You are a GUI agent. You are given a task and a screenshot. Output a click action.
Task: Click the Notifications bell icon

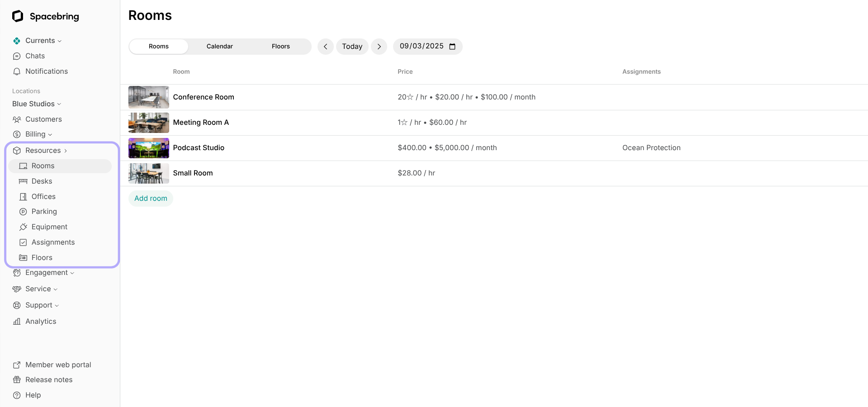click(17, 71)
